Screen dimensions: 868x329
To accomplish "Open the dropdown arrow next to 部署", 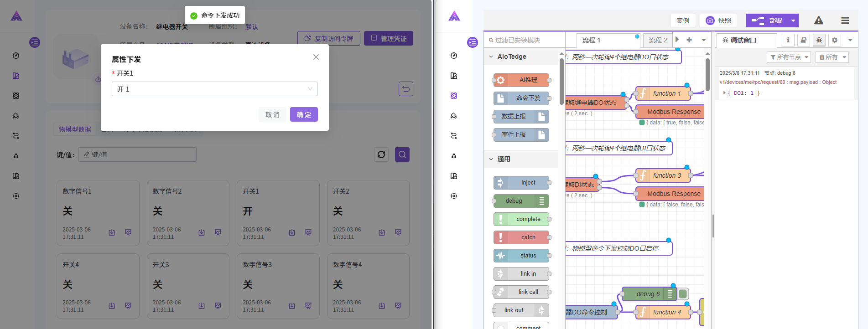I will click(793, 21).
